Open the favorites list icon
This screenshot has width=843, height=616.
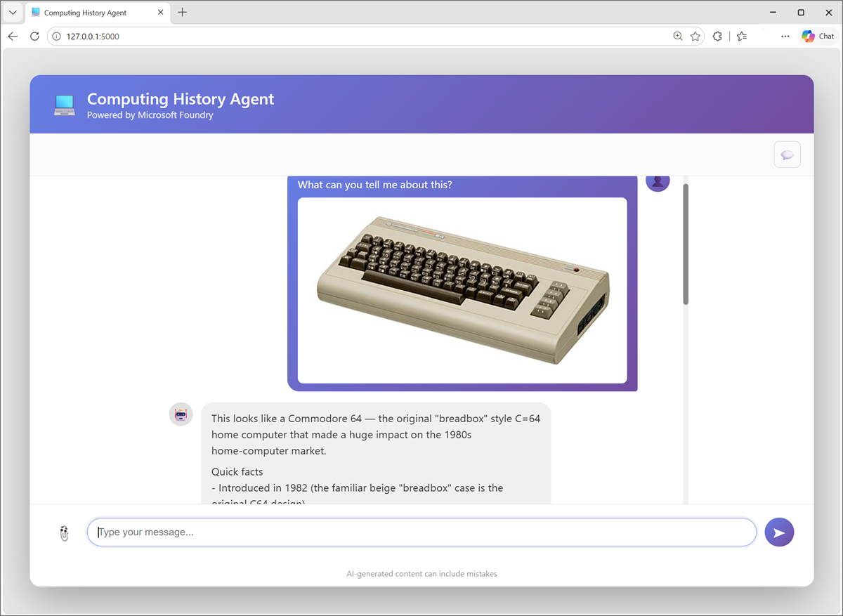(743, 37)
